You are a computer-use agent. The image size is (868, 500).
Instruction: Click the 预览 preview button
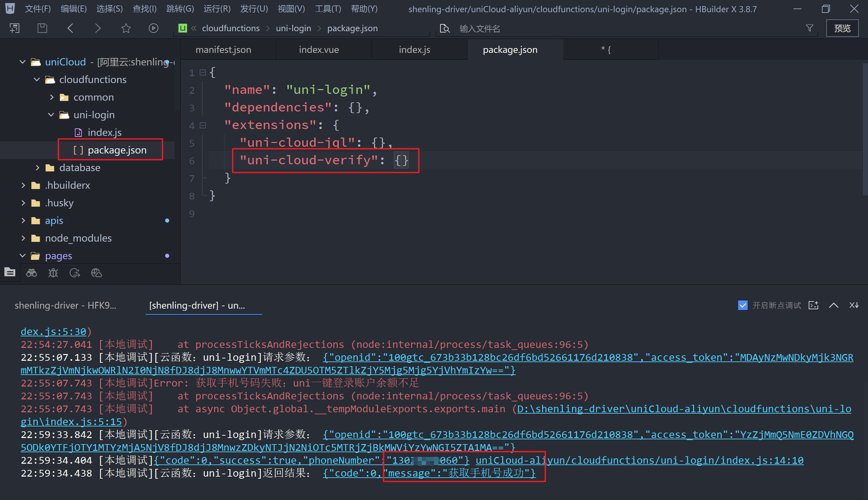pyautogui.click(x=842, y=28)
